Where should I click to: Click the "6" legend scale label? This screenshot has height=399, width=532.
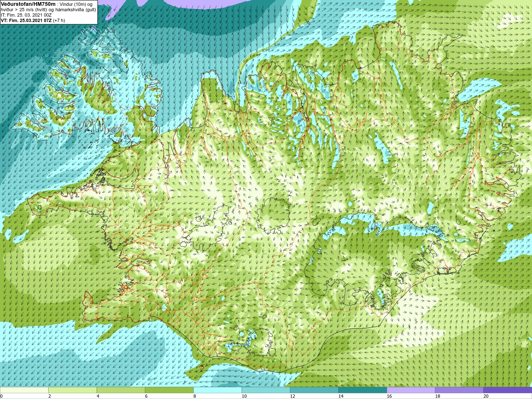(146, 396)
